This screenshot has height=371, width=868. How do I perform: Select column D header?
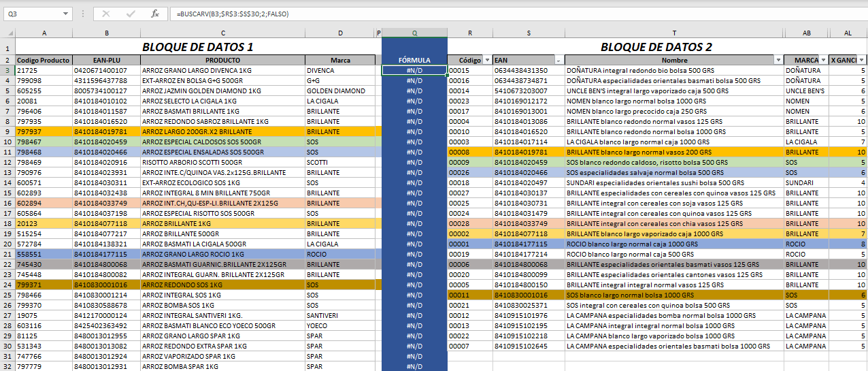point(340,33)
